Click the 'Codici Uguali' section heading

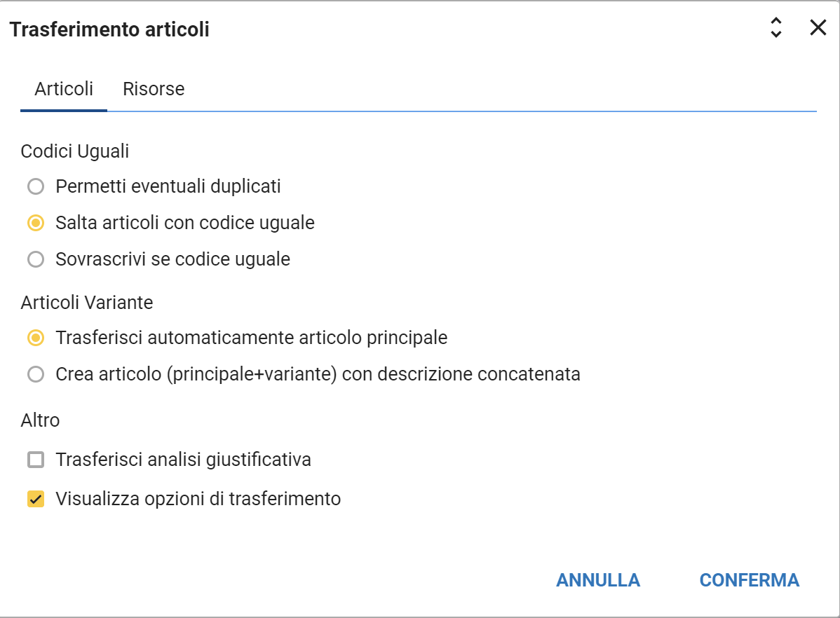[75, 151]
